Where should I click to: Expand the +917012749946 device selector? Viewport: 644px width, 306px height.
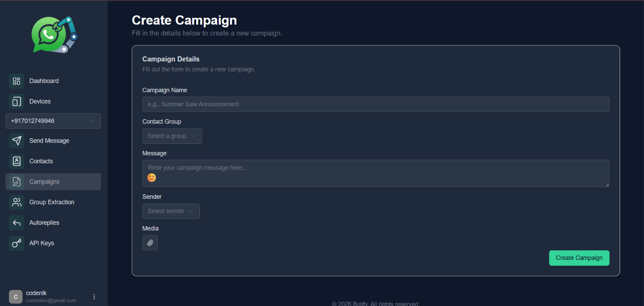coord(53,121)
